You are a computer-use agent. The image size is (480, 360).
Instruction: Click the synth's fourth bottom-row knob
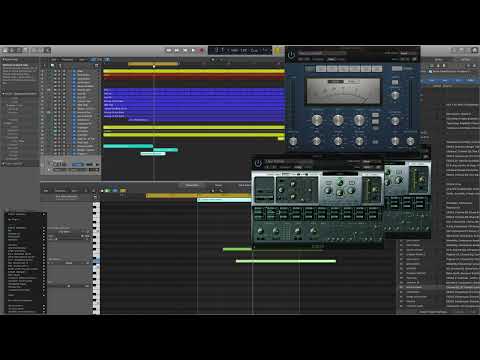pyautogui.click(x=313, y=231)
